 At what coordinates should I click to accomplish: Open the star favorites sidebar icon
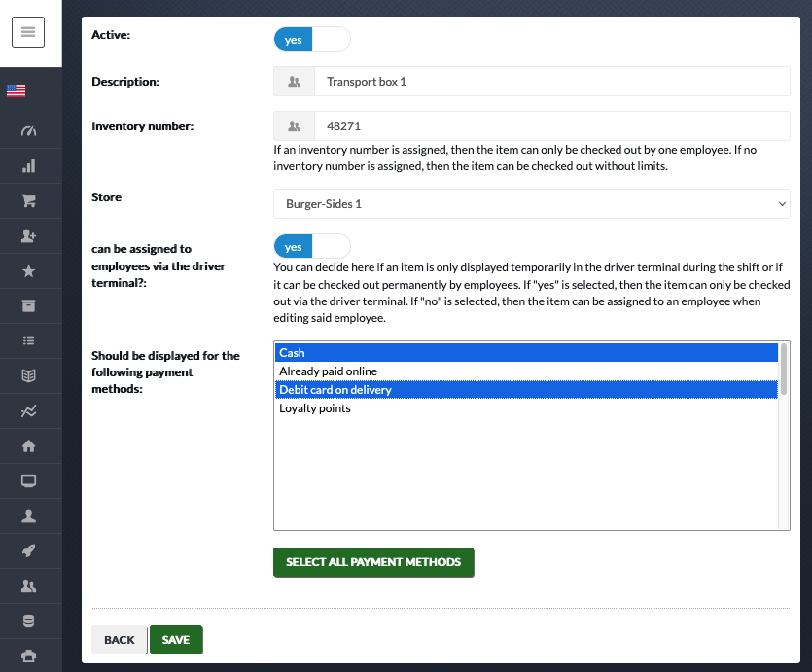[x=28, y=270]
